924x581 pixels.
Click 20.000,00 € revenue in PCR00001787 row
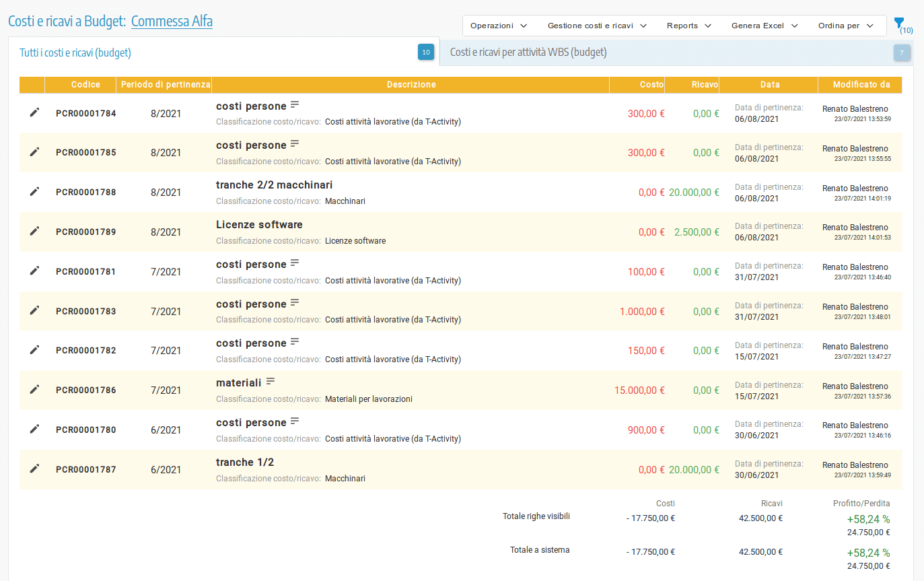[x=694, y=470]
